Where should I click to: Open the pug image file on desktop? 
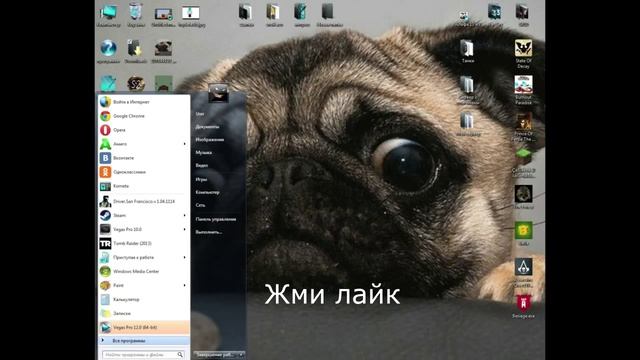(x=163, y=51)
